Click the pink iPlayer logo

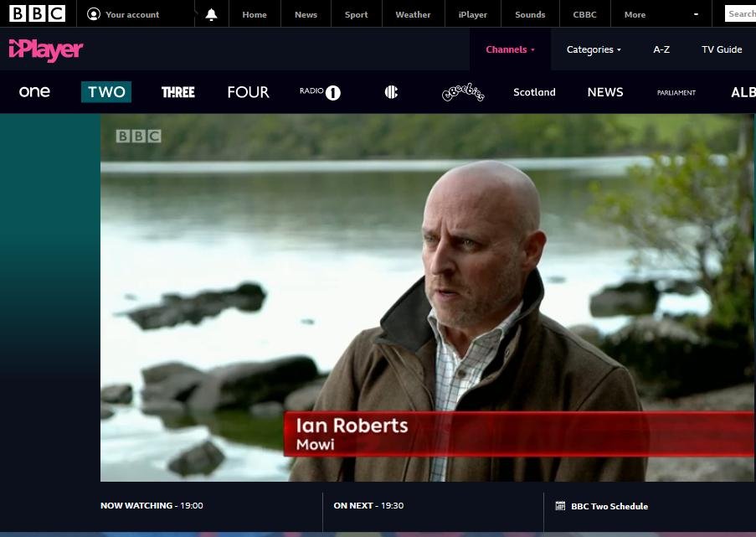(45, 49)
